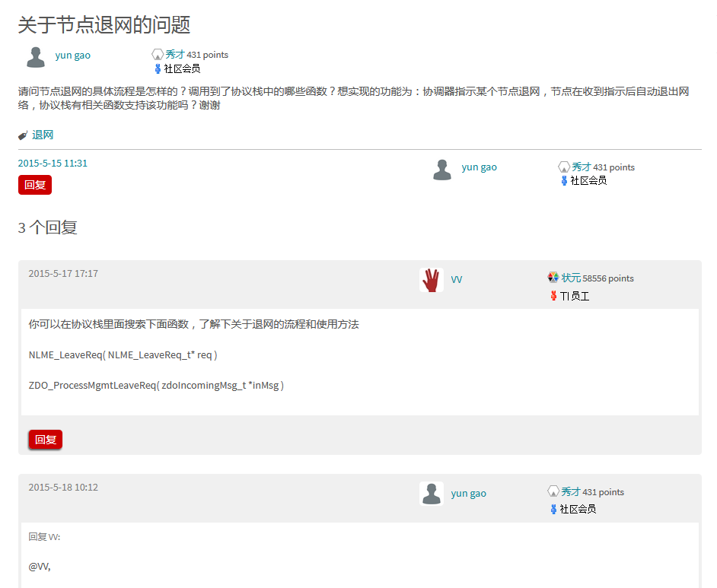Screen dimensions: 717x588
Task: Click 秀才 badge icon in the question footer
Action: (x=564, y=167)
